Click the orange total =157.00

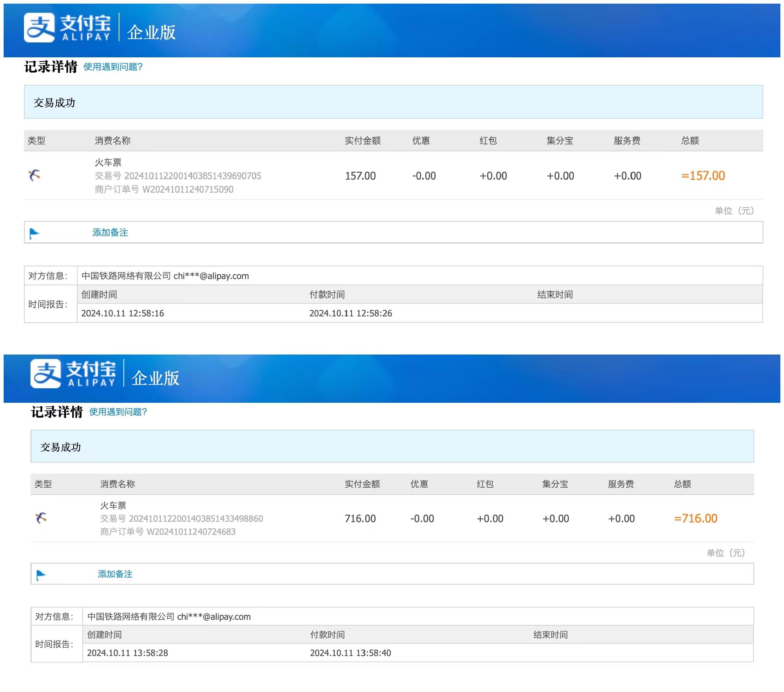pos(703,176)
